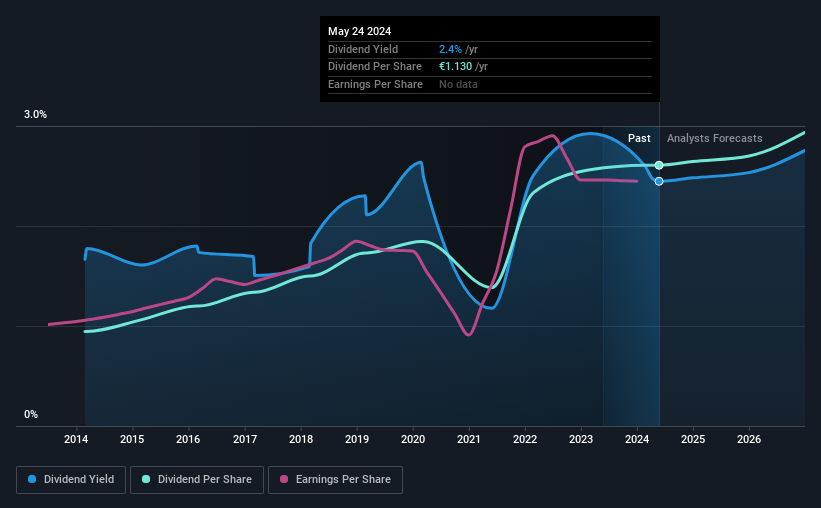Click the 'Past' label on the chart
The image size is (821, 508).
point(639,138)
